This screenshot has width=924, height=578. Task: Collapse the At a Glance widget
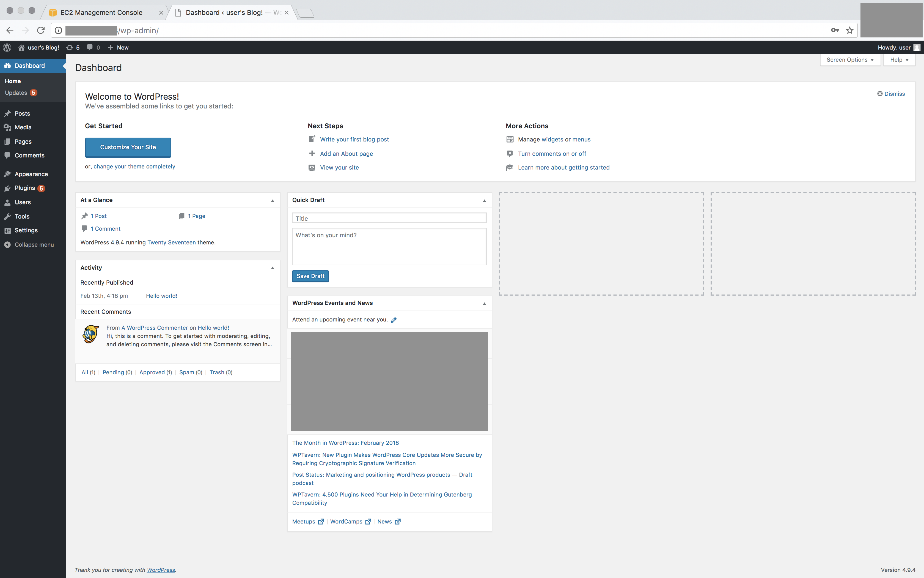273,200
